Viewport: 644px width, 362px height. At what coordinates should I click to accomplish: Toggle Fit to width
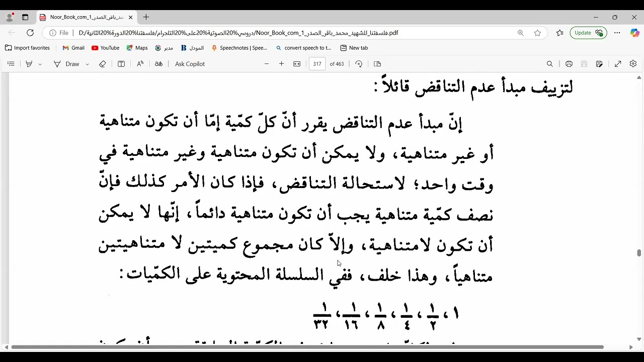click(x=297, y=64)
